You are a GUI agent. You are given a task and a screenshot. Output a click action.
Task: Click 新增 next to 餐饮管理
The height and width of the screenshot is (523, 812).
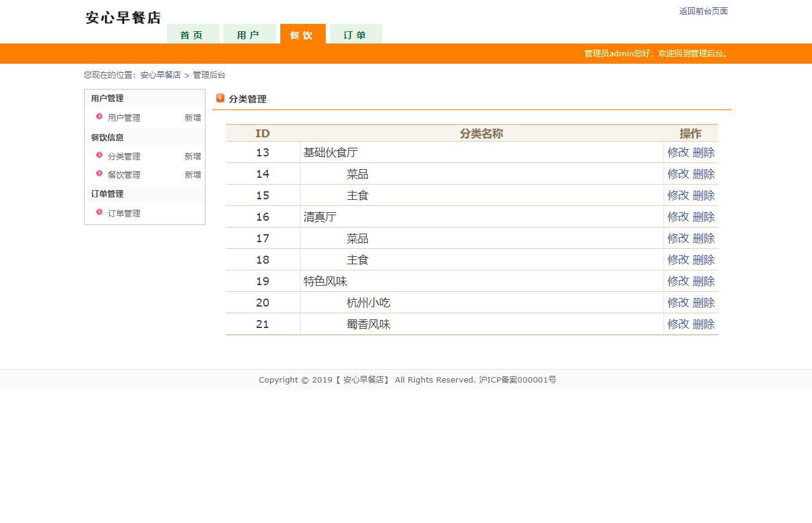coord(193,174)
